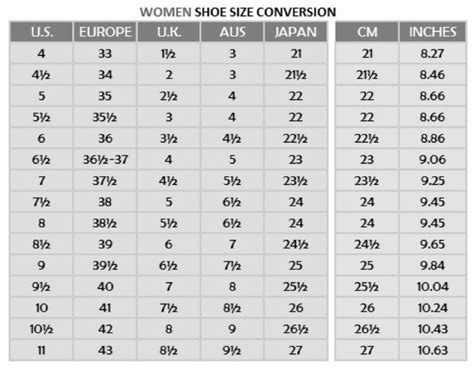The width and height of the screenshot is (474, 368).
Task: Select the CM column header
Action: click(367, 32)
